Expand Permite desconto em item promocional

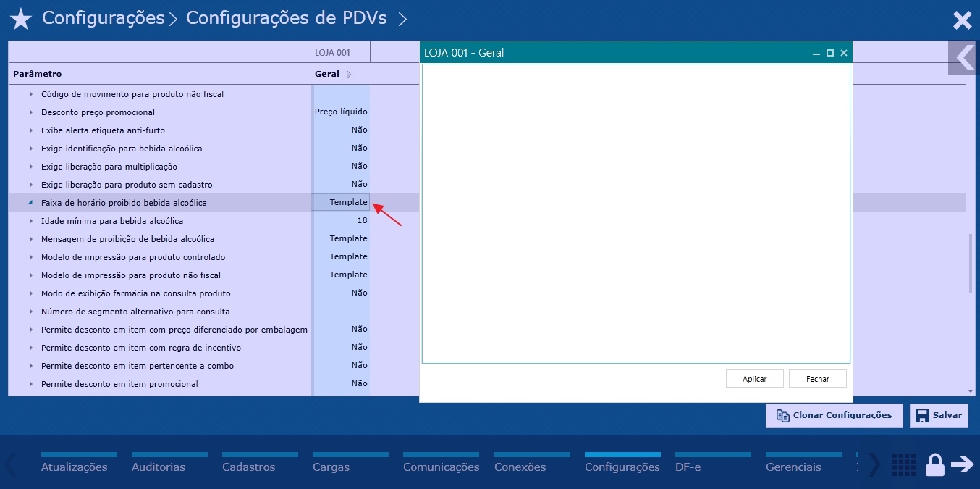pyautogui.click(x=31, y=384)
